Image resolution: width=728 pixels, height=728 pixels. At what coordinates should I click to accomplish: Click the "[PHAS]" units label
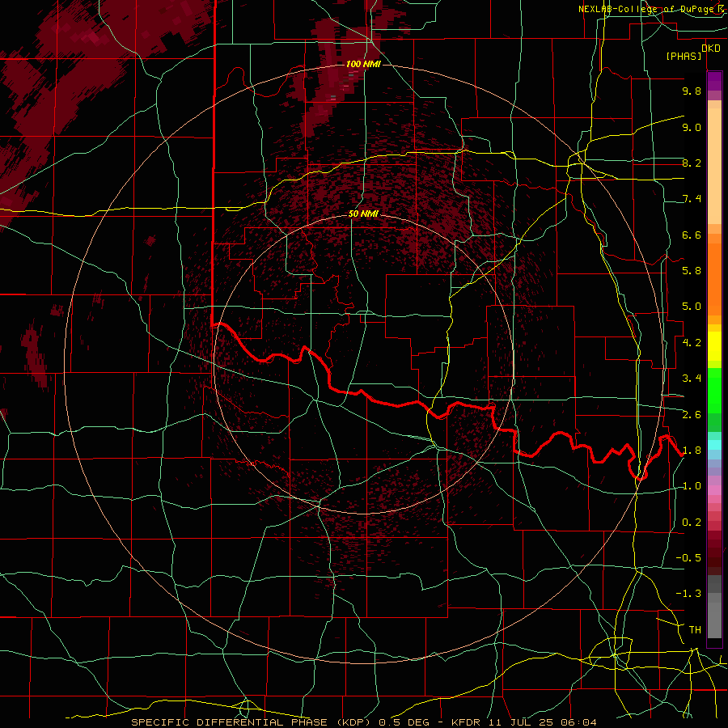(684, 57)
